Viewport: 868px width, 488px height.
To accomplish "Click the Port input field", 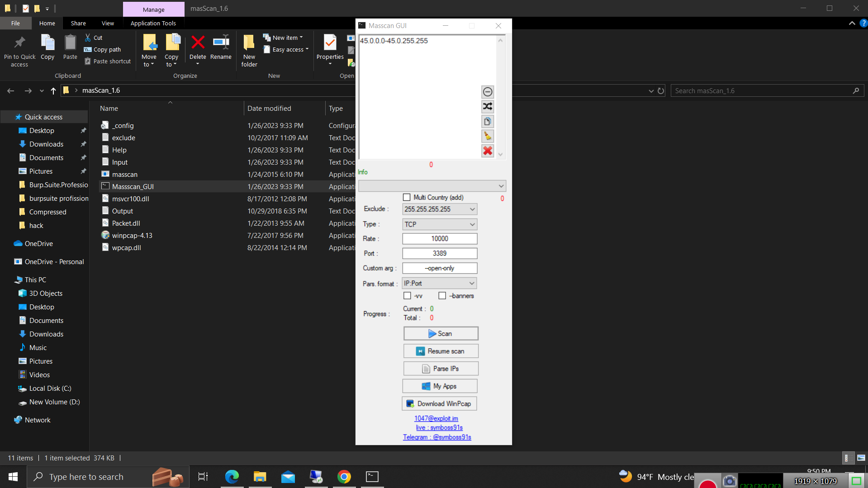I will click(439, 254).
